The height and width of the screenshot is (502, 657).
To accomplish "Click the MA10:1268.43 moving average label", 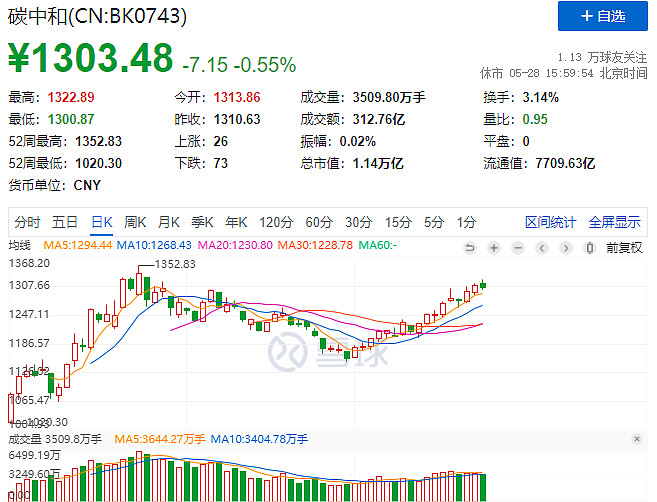I will click(154, 245).
